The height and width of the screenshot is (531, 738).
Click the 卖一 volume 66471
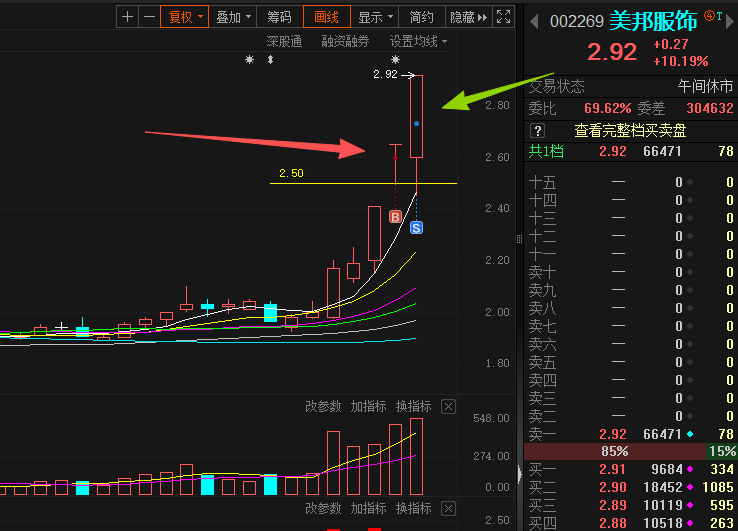[x=663, y=434]
